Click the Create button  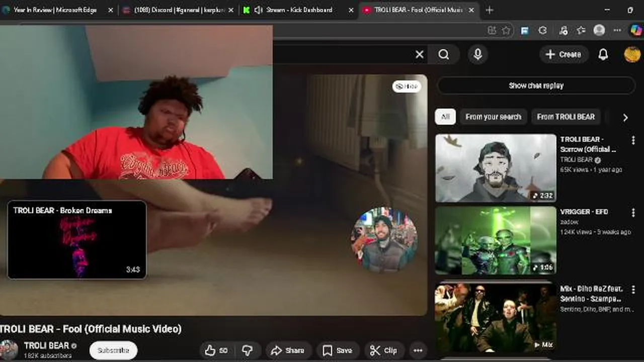click(563, 54)
